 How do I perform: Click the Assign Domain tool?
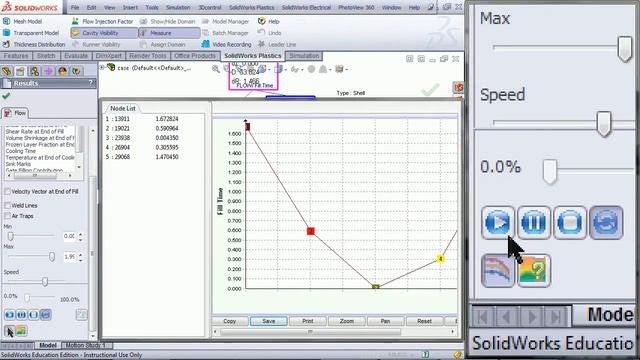coord(163,44)
